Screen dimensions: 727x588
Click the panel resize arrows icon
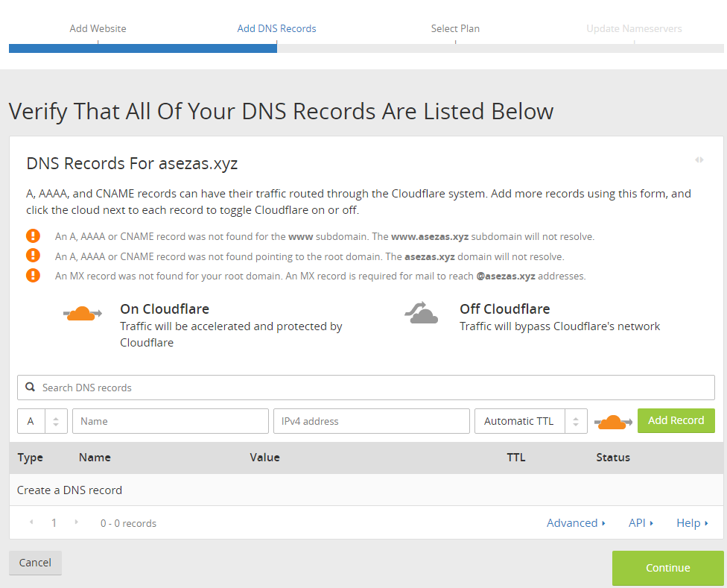click(699, 159)
